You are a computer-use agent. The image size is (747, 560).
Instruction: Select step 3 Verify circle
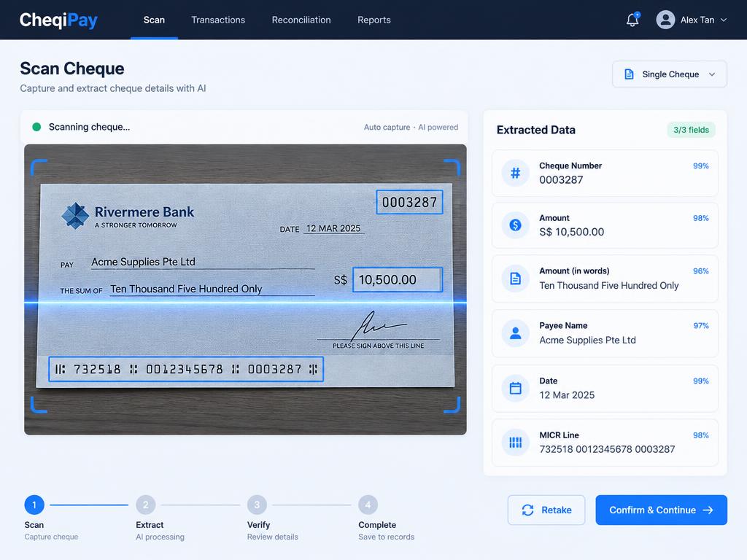click(x=257, y=505)
